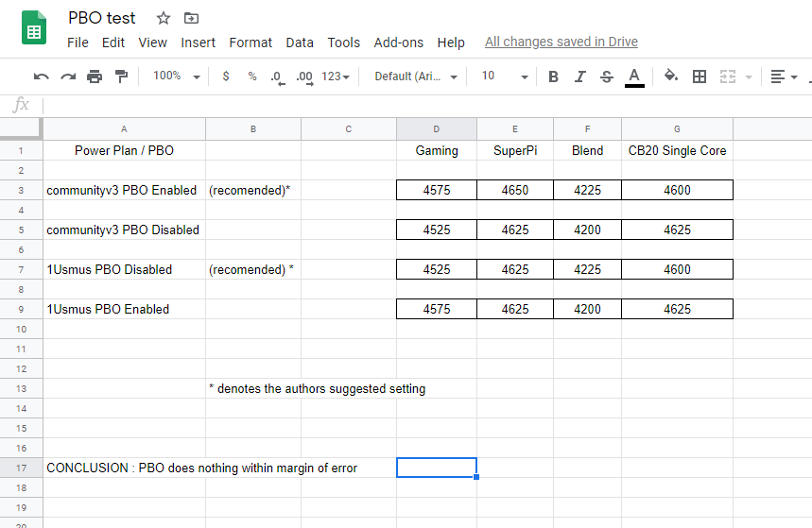The image size is (812, 528).
Task: Open the Add-ons menu
Action: (398, 43)
